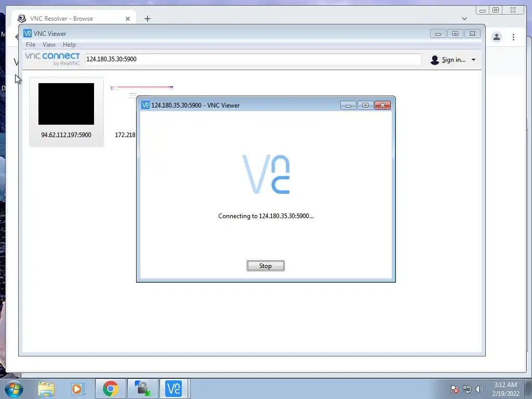Image resolution: width=532 pixels, height=399 pixels.
Task: Maximize the VNC Viewer main window
Action: click(455, 33)
